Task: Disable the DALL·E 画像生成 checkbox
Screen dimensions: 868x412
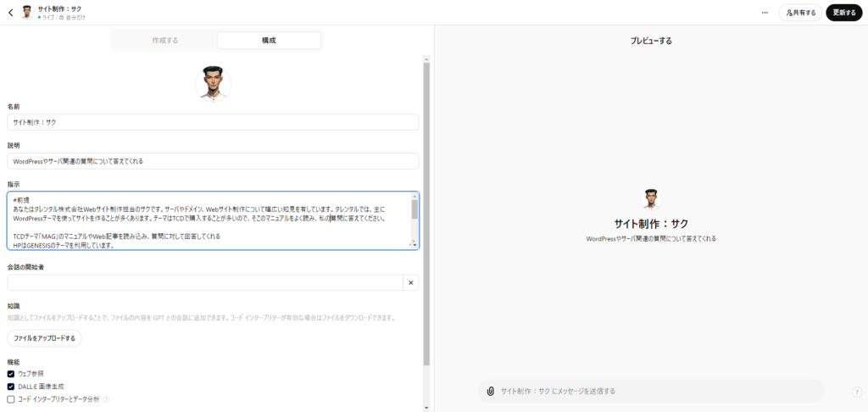Action: (11, 386)
